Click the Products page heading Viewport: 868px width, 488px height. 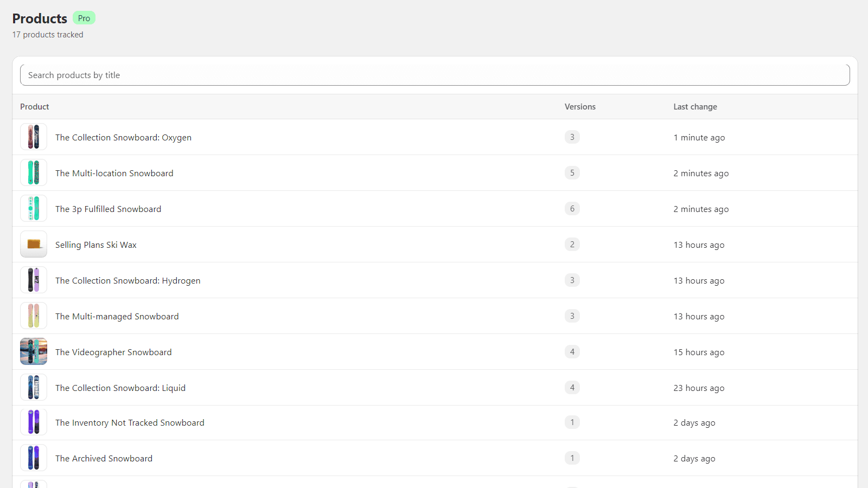tap(40, 18)
